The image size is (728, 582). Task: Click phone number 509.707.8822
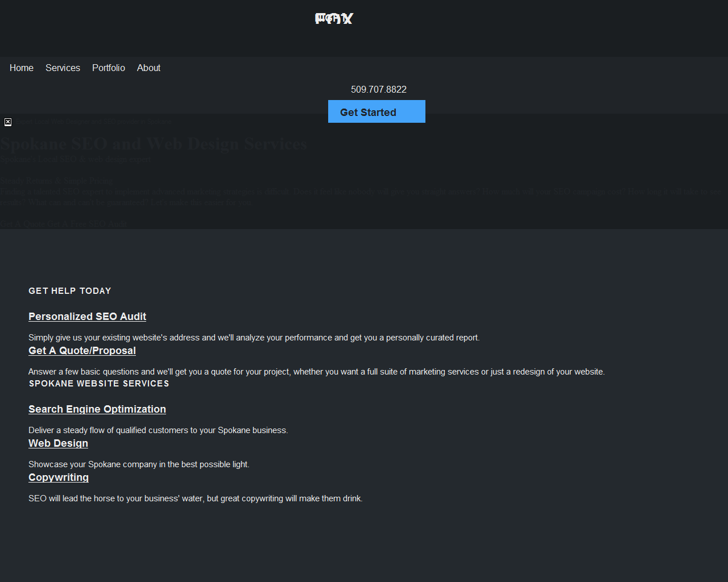pyautogui.click(x=378, y=89)
